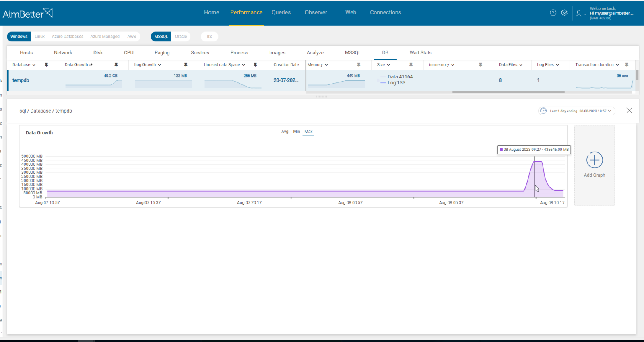644x342 pixels.
Task: Click the table vertical scrollbar thumb
Action: click(637, 75)
